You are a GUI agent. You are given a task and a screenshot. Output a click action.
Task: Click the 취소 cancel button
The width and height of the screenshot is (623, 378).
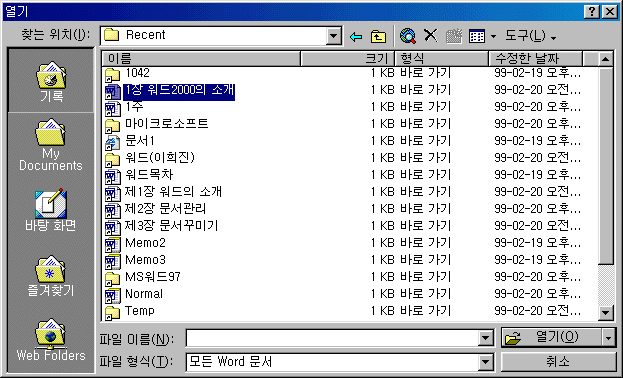tap(558, 362)
